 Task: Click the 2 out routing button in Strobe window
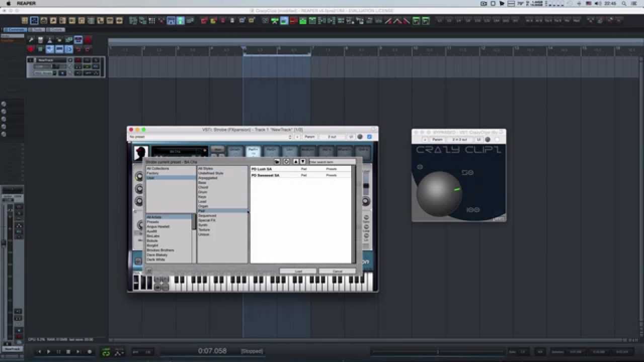pyautogui.click(x=332, y=137)
